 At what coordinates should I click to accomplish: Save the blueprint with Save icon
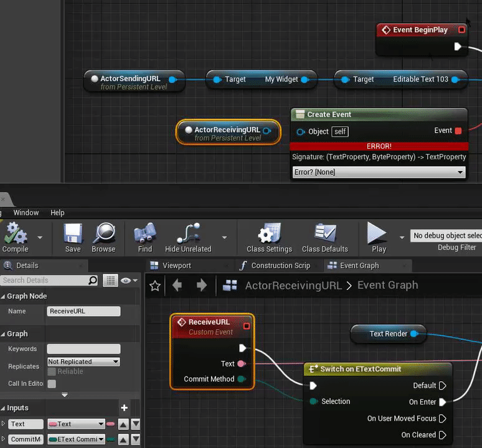tap(73, 237)
